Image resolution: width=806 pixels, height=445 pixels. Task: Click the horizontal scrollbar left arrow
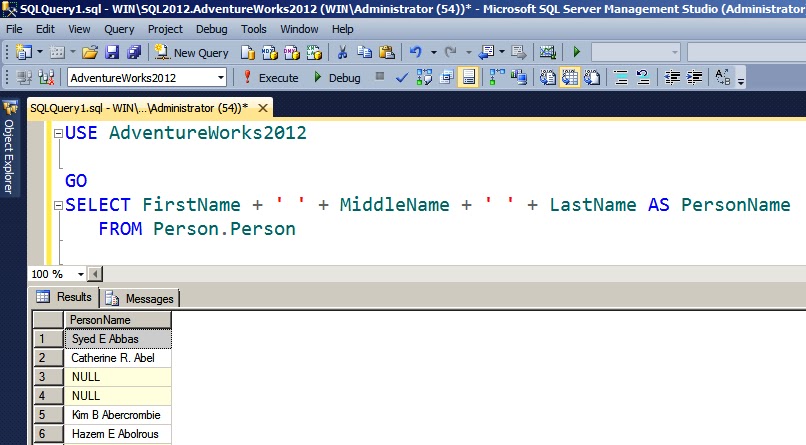(95, 274)
